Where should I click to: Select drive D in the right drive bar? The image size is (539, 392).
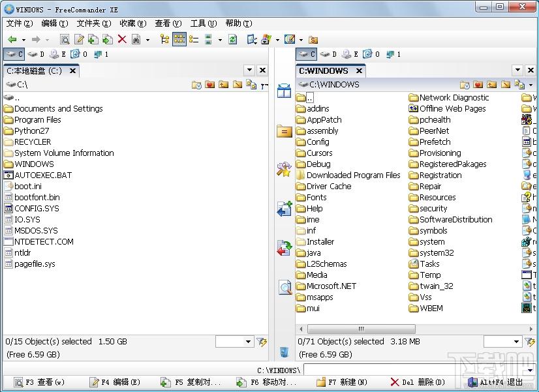click(x=328, y=54)
